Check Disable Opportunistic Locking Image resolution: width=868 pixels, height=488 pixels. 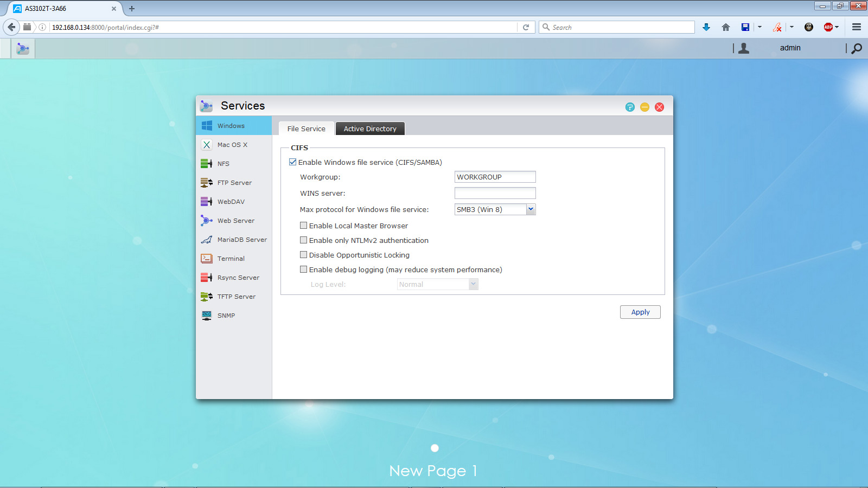tap(304, 255)
